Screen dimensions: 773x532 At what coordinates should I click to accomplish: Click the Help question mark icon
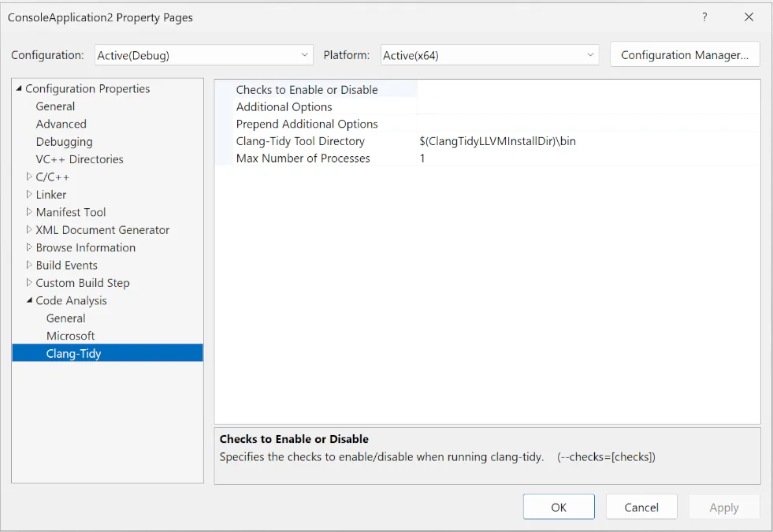pyautogui.click(x=704, y=17)
